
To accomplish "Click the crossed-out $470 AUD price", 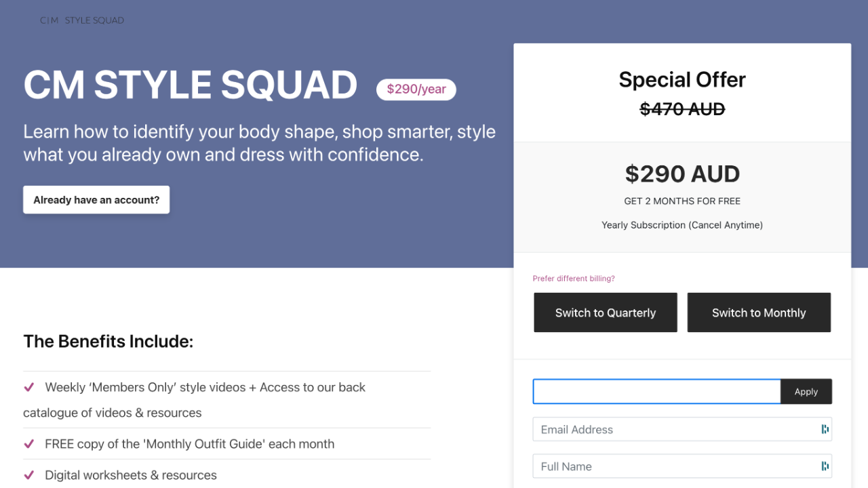I will tap(682, 109).
